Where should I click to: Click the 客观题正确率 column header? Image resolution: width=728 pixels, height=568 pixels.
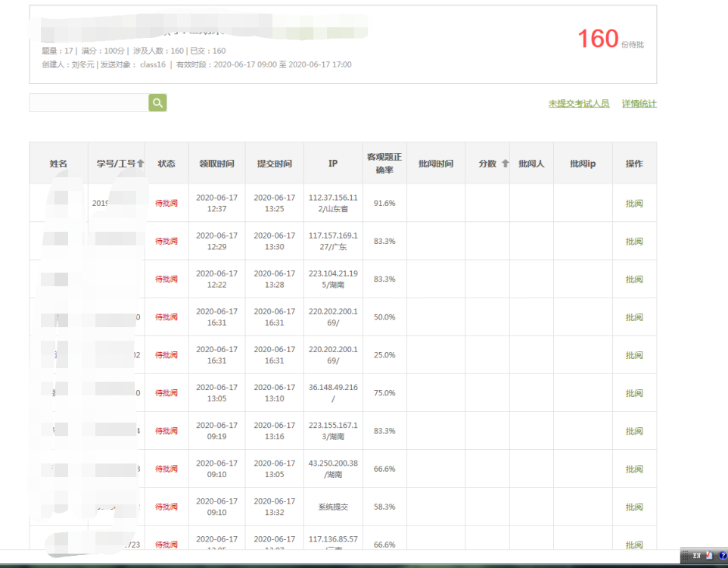pos(384,163)
